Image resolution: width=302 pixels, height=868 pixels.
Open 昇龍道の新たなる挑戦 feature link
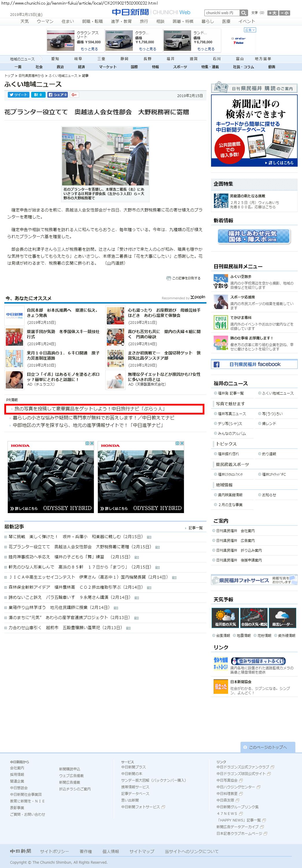tap(247, 196)
